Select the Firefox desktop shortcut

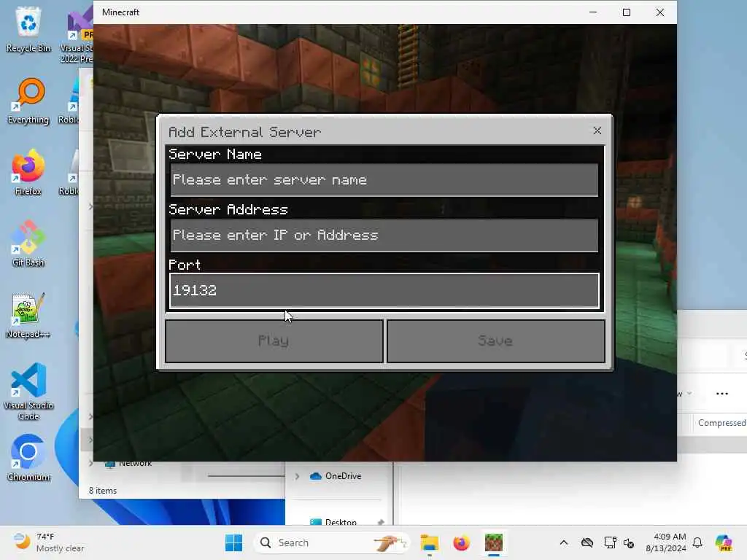[x=28, y=172]
